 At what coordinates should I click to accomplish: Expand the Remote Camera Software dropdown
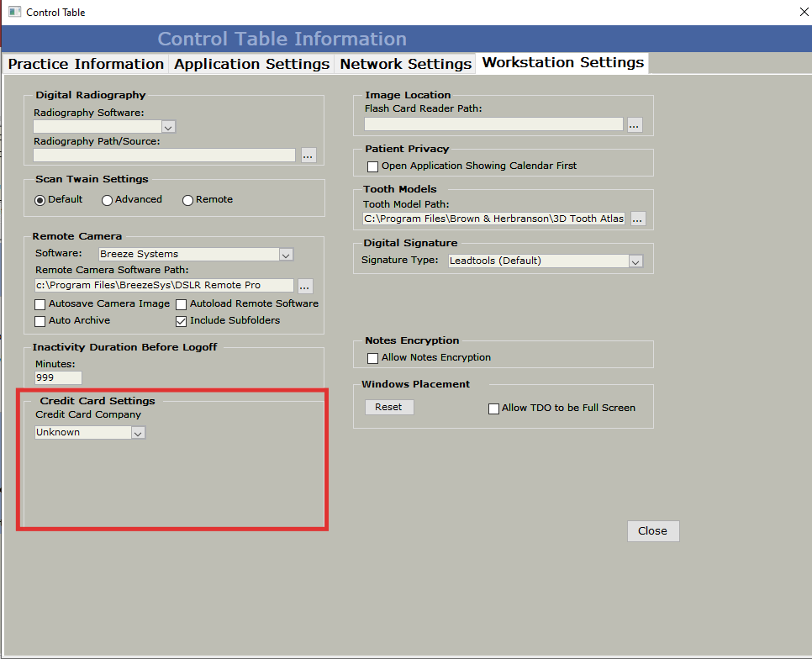coord(286,255)
